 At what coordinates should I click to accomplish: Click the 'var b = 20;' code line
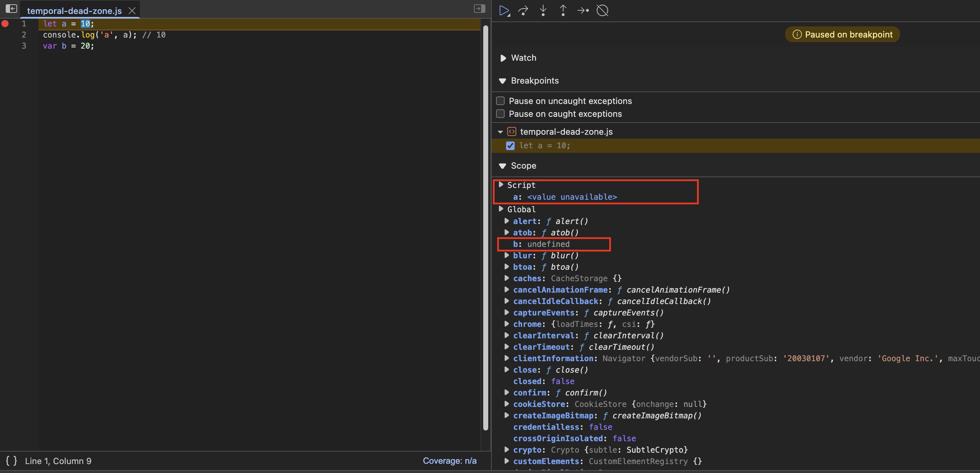tap(69, 46)
